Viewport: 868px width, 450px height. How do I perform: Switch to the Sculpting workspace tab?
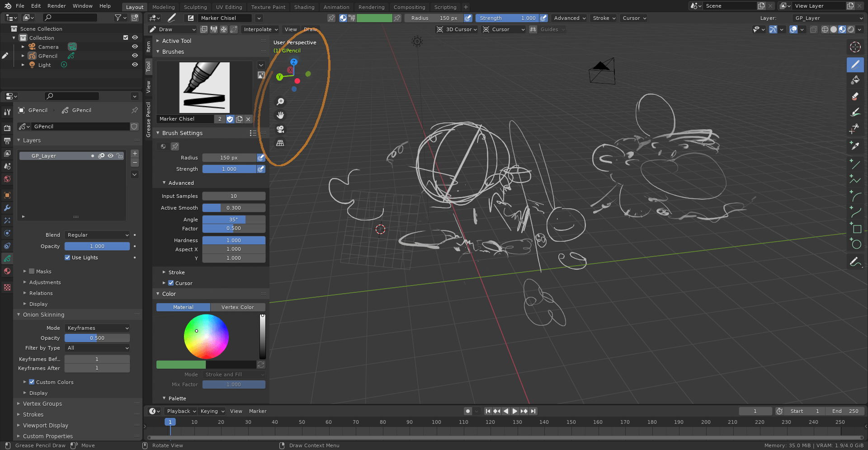click(195, 7)
